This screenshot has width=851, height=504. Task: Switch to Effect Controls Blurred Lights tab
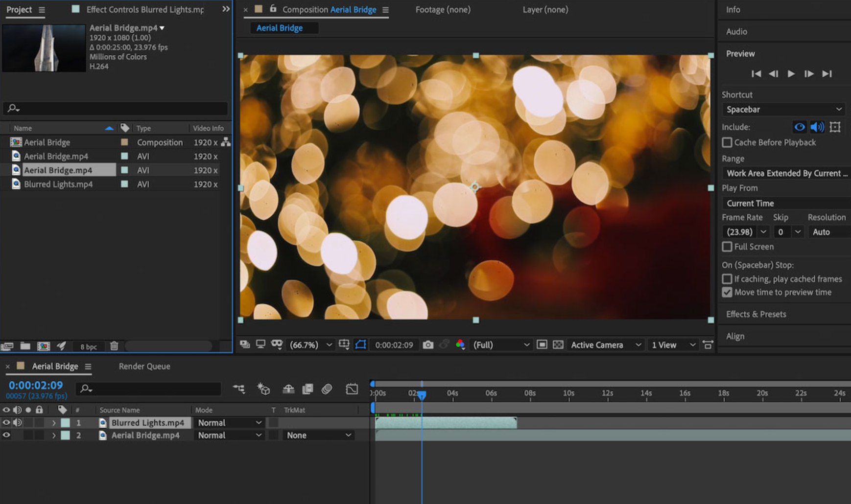tap(145, 10)
